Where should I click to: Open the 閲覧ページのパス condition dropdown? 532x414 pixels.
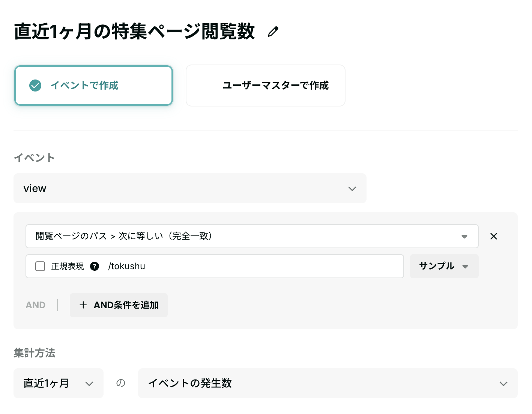[252, 236]
